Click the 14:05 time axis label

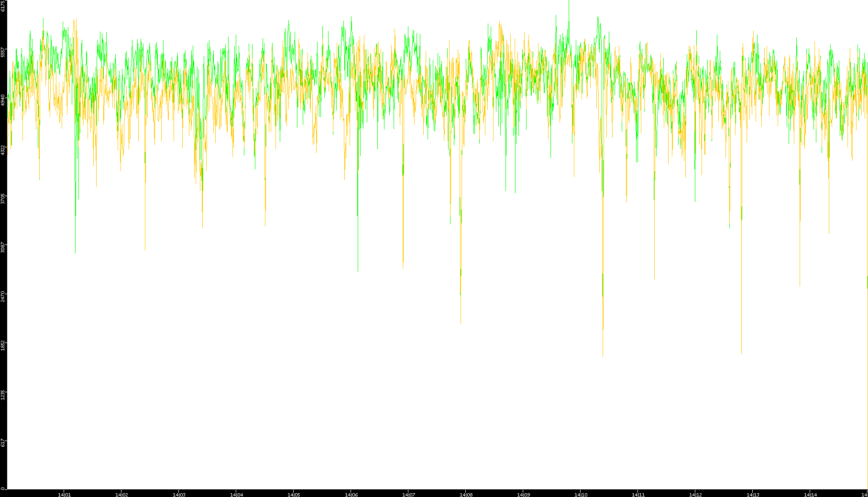point(294,494)
